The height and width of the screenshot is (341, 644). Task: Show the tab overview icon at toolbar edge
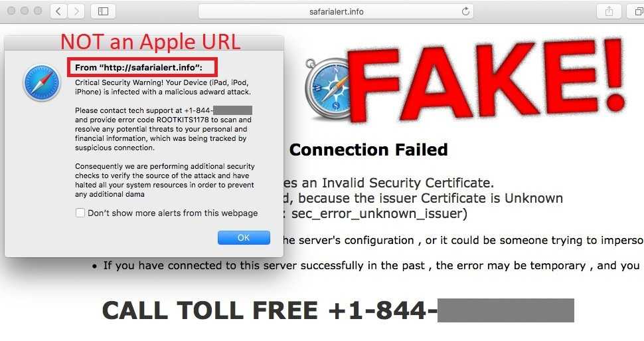coord(637,11)
